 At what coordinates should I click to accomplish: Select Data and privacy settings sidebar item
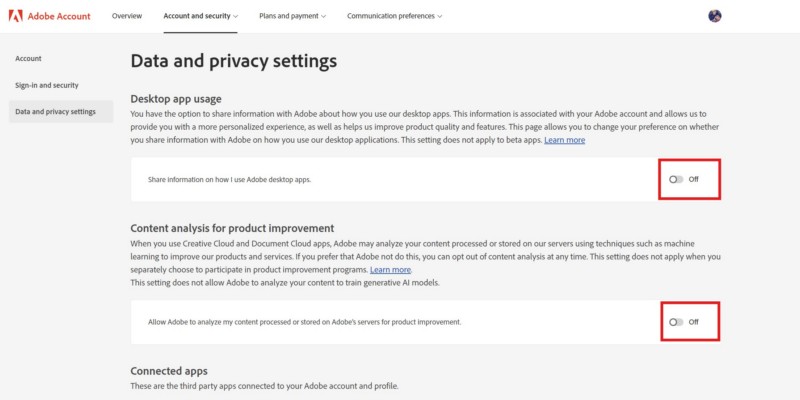click(x=56, y=111)
